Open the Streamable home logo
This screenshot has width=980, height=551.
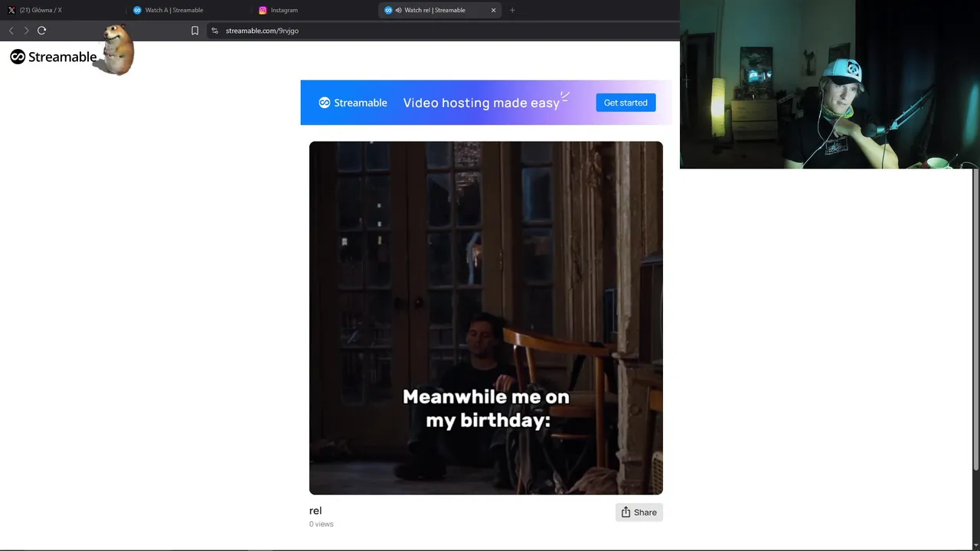(x=53, y=57)
